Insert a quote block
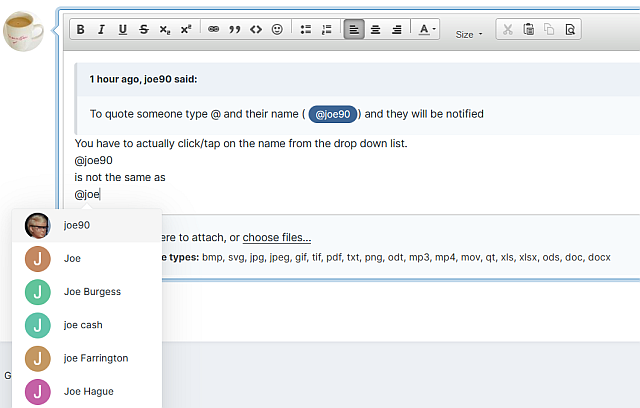640x408 pixels. (235, 29)
